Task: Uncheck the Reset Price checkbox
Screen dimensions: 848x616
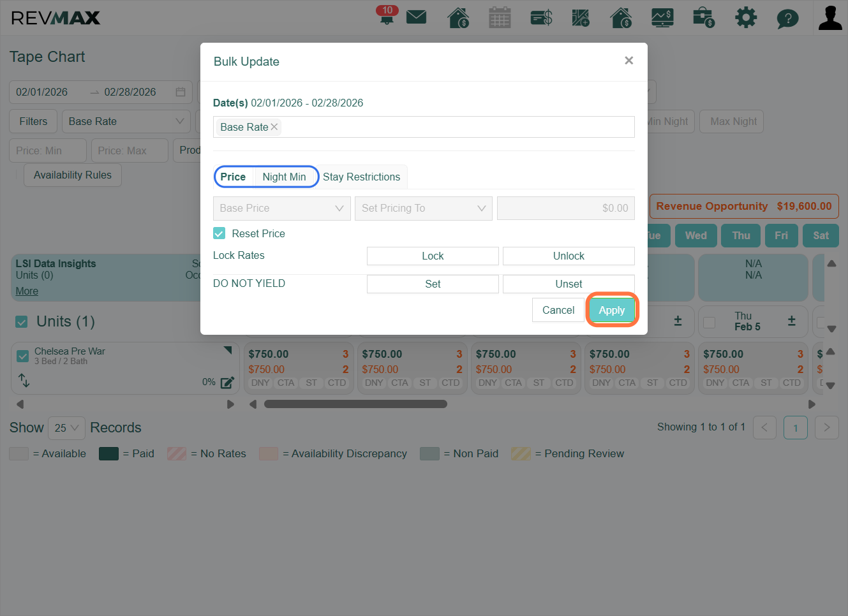Action: (219, 233)
